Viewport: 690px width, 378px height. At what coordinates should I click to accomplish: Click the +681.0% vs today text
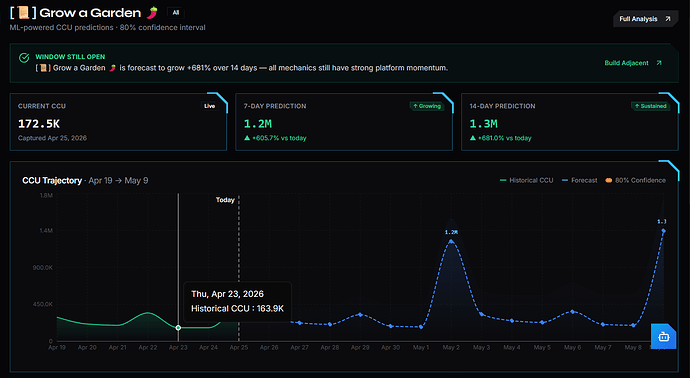[505, 138]
